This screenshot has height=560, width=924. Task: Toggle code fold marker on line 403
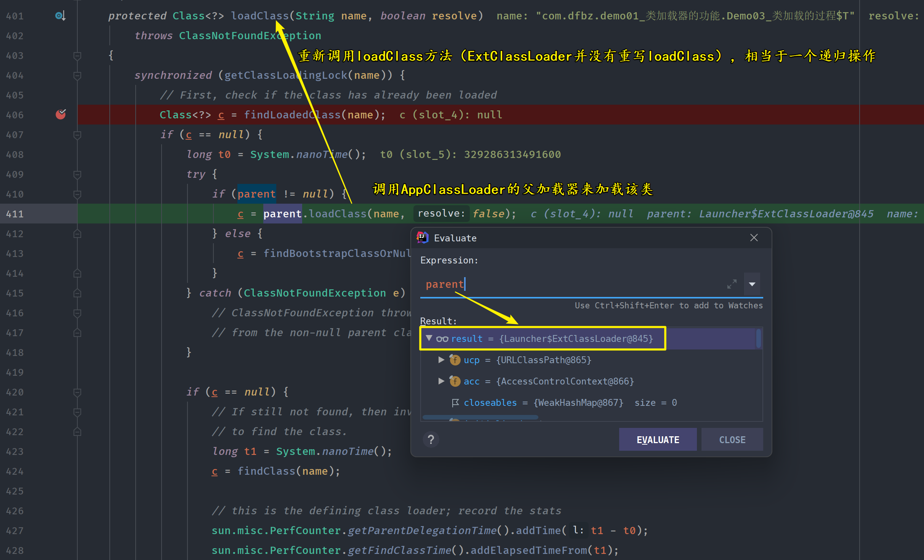[77, 56]
